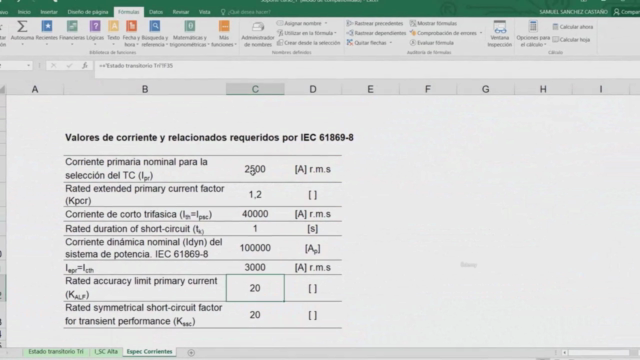Click the cell with value 2500

255,169
